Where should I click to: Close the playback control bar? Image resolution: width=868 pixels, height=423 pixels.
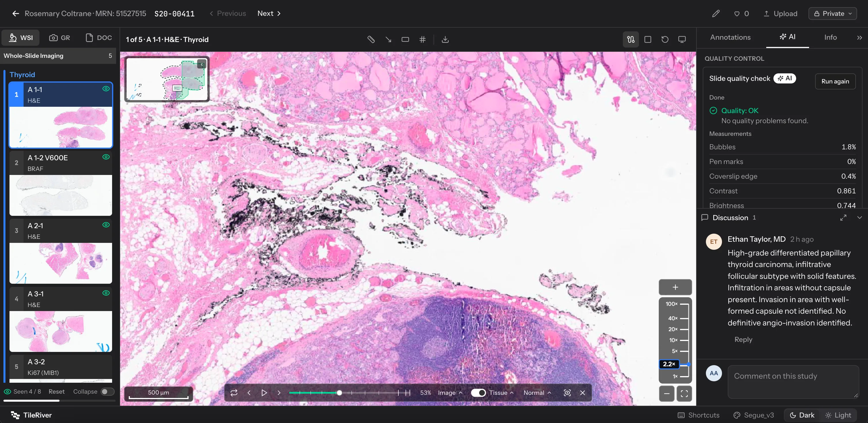(x=583, y=392)
